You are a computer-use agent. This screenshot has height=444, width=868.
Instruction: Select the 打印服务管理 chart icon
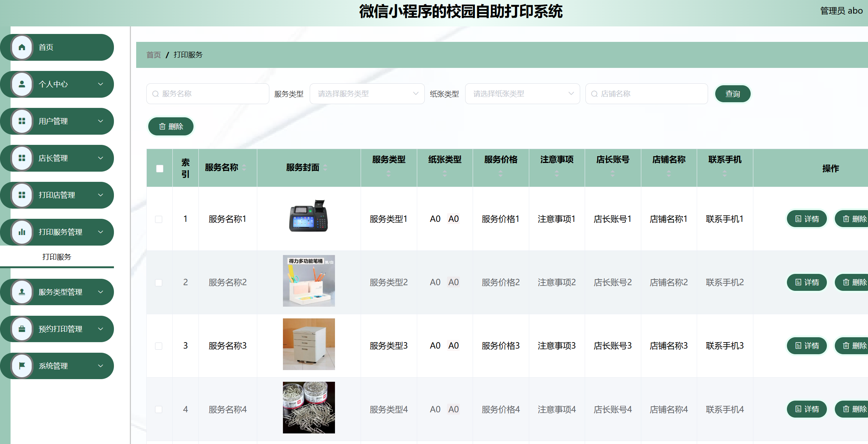[22, 232]
